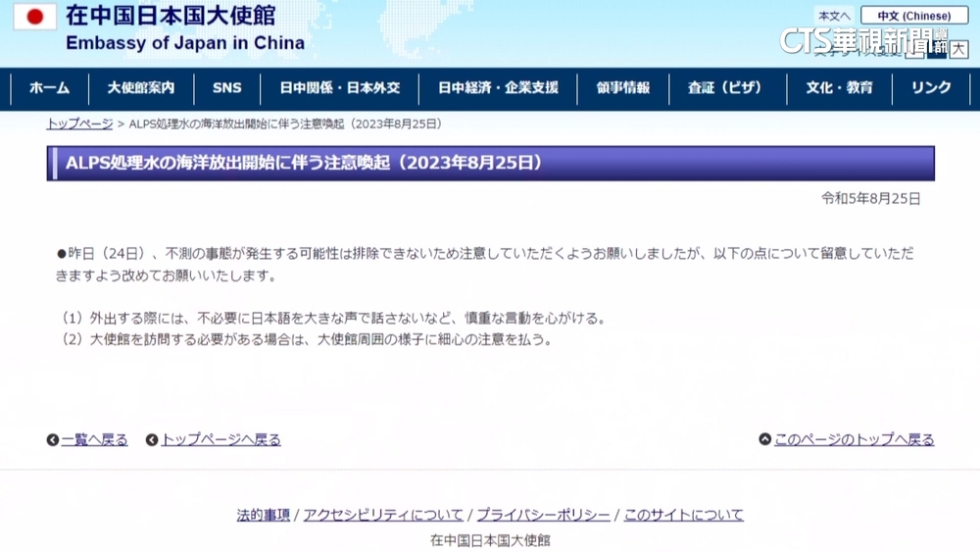Click the トップページ breadcrumb link

pyautogui.click(x=79, y=125)
